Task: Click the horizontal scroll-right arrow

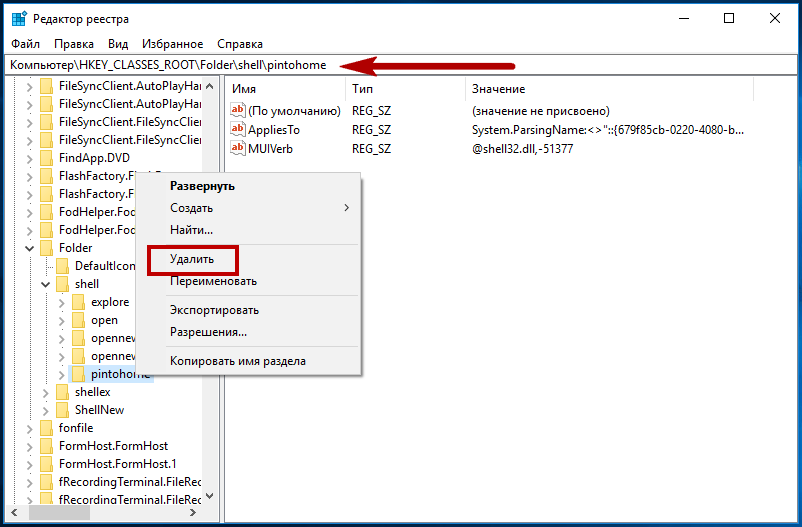Action: (x=193, y=512)
